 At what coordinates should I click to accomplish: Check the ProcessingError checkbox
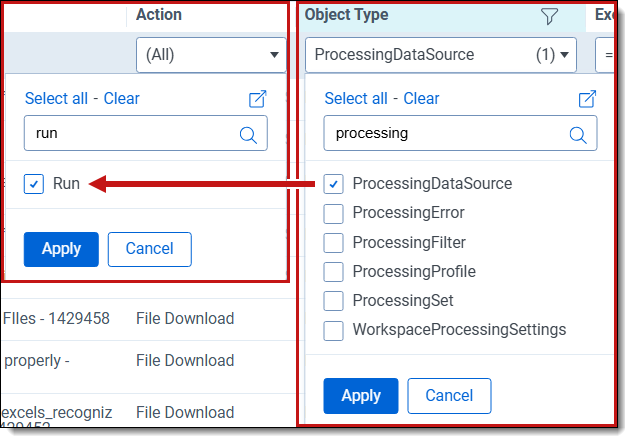(334, 213)
